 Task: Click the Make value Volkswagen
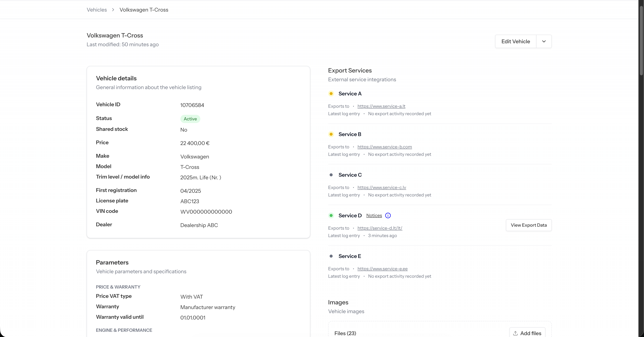tap(195, 157)
